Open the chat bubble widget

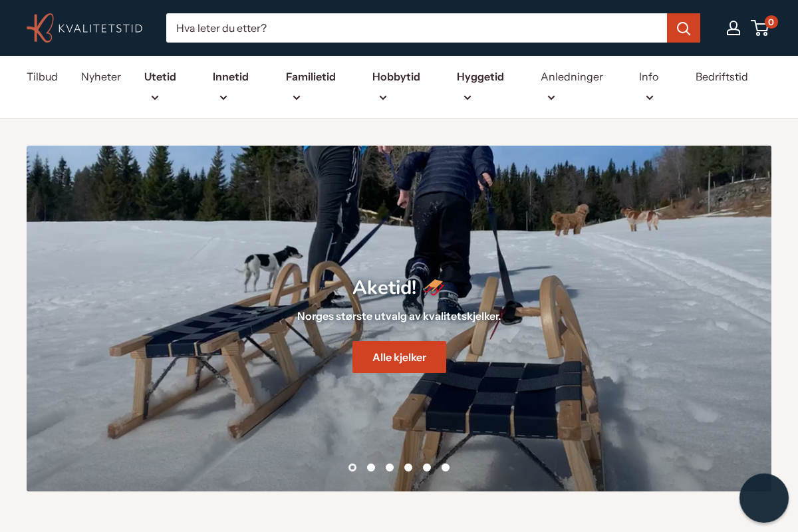point(763,498)
